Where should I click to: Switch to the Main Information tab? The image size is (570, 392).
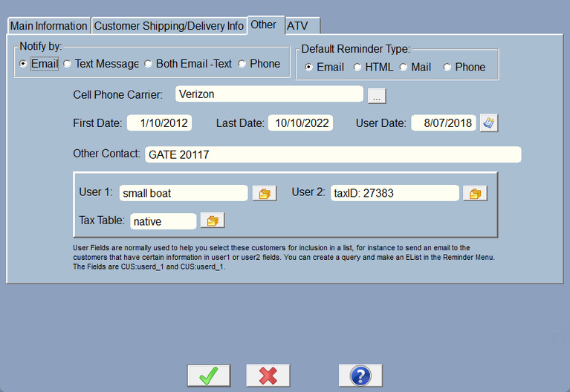click(x=49, y=26)
